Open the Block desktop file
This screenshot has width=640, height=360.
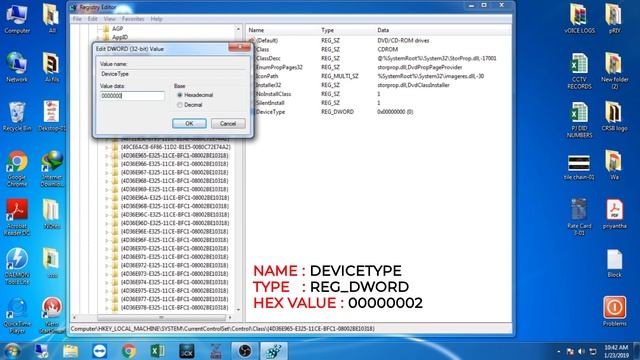[614, 263]
